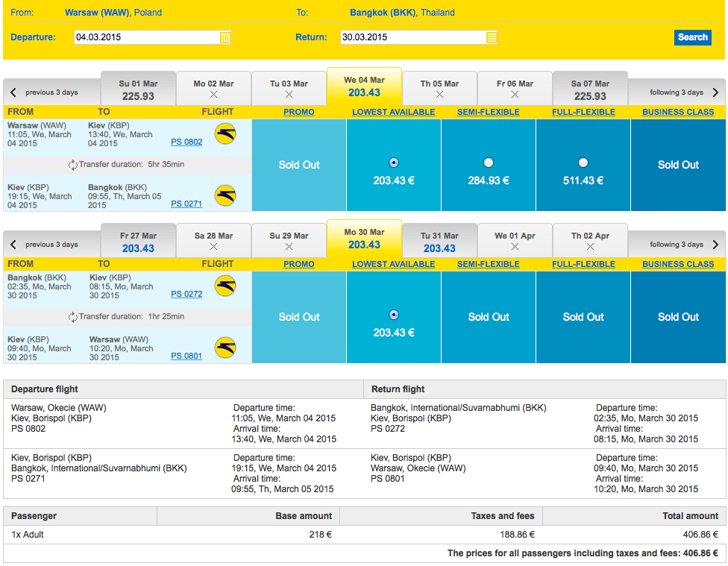Choose the Fr 27 Mar return tab

(138, 242)
